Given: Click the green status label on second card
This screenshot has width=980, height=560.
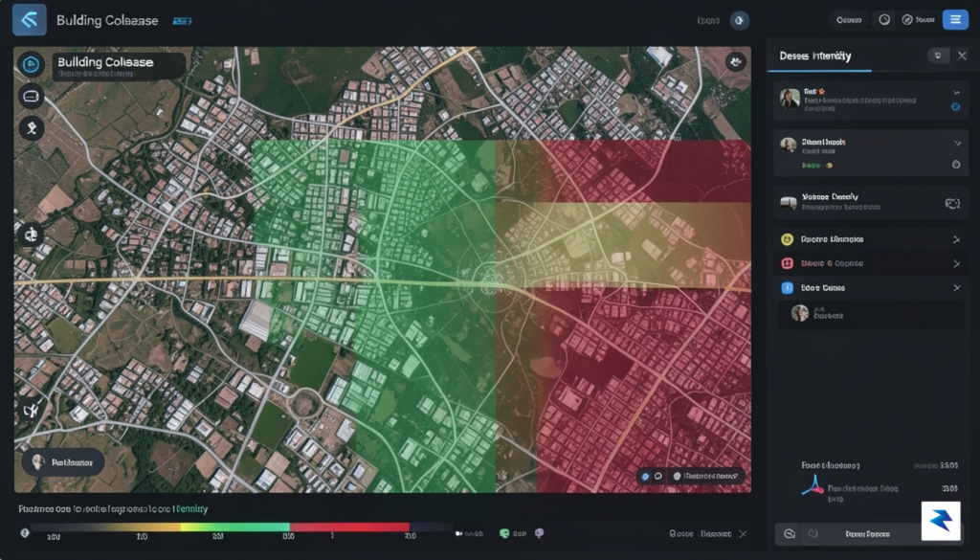Looking at the screenshot, I should pyautogui.click(x=812, y=166).
